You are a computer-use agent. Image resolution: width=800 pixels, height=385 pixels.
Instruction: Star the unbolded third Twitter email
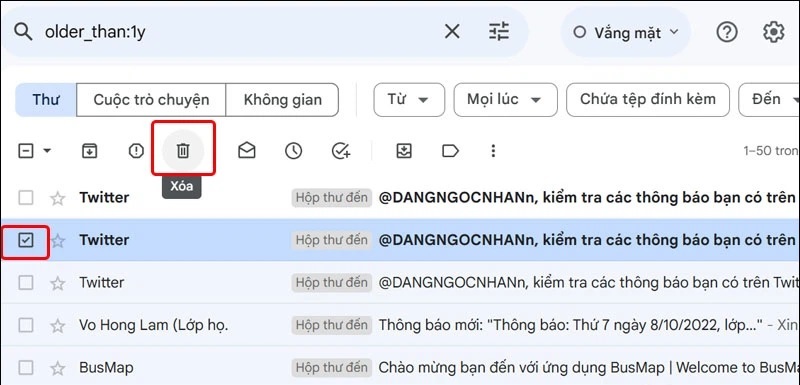coord(58,283)
